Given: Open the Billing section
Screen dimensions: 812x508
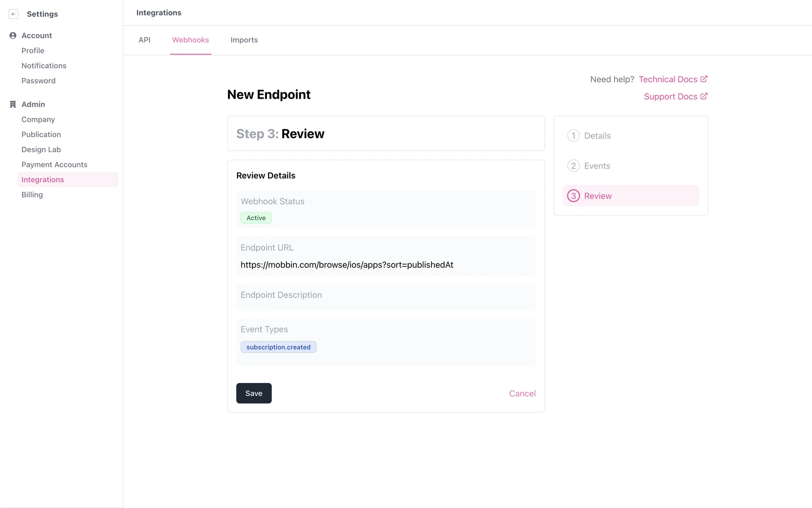Looking at the screenshot, I should click(x=32, y=195).
